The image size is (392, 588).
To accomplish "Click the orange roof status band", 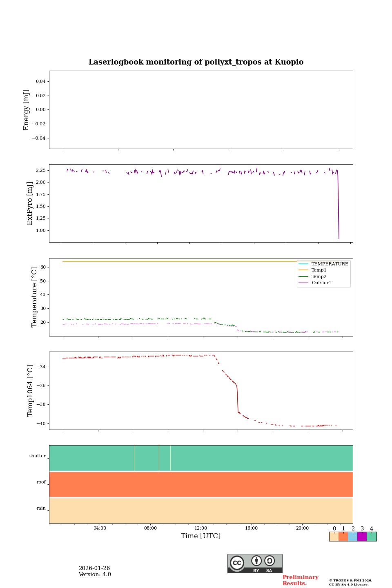I will 201,484.
